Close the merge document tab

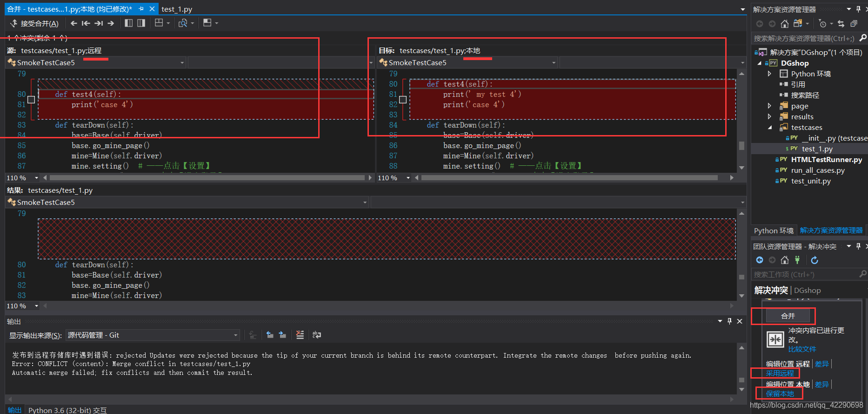pyautogui.click(x=152, y=9)
